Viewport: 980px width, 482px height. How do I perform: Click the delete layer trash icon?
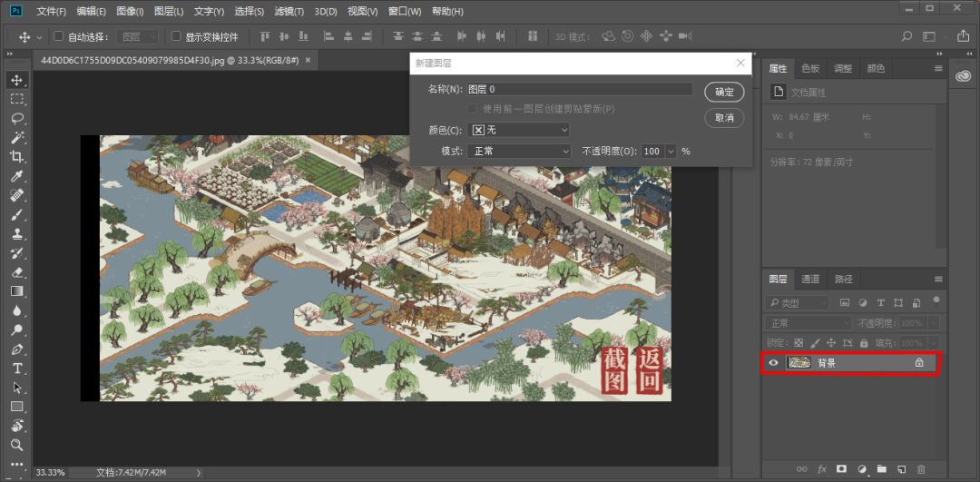(921, 468)
